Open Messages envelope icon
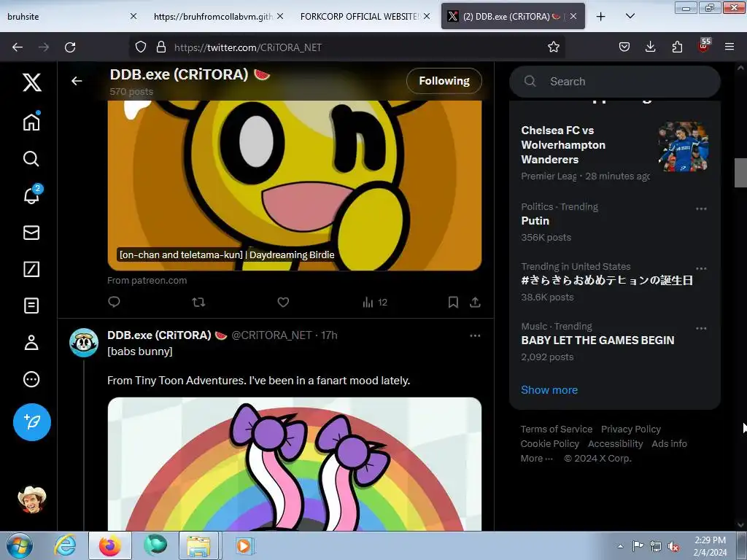This screenshot has height=560, width=747. click(31, 233)
